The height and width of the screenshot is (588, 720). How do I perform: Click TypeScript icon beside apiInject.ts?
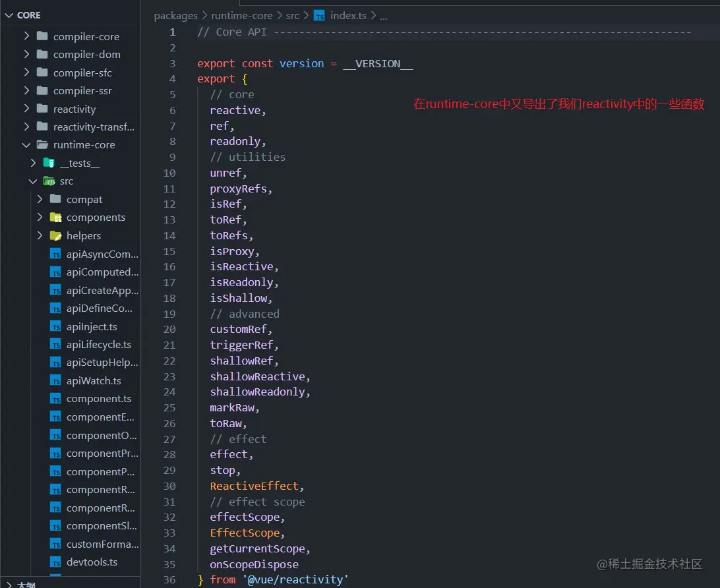coord(55,326)
